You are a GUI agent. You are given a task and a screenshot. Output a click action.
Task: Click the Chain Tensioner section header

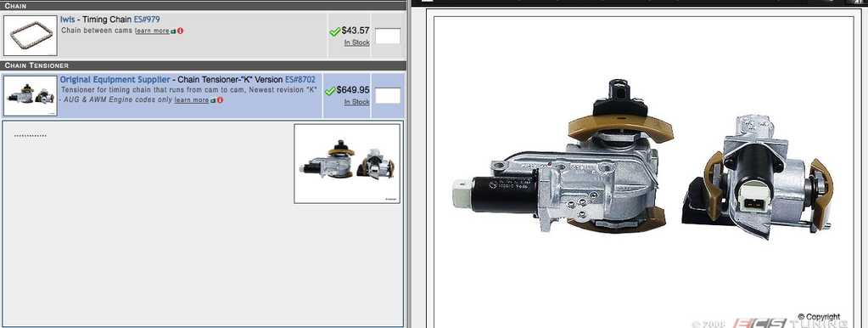coord(203,65)
